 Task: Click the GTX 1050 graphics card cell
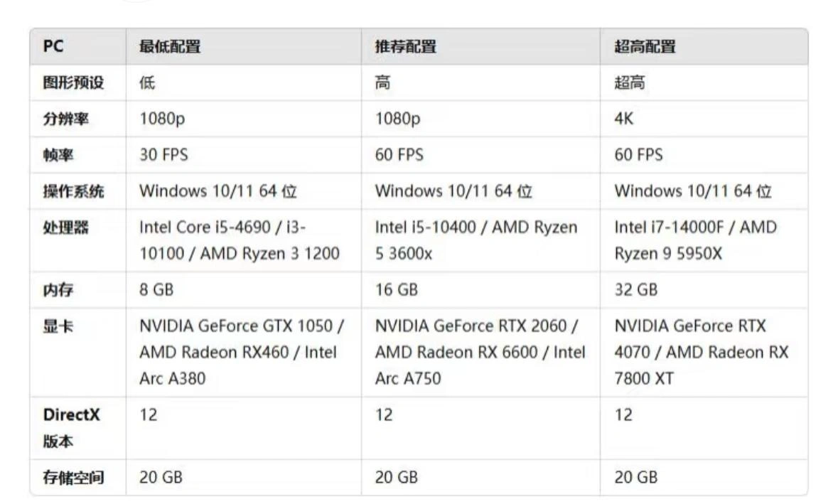point(242,352)
